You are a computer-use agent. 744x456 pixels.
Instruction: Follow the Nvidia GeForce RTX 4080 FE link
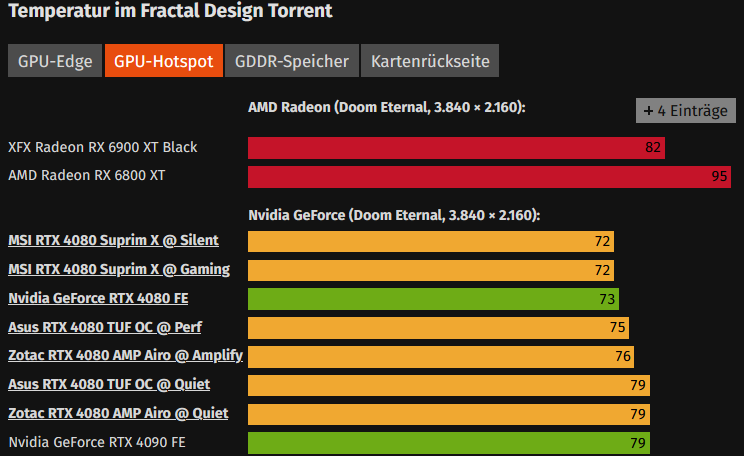pos(98,298)
